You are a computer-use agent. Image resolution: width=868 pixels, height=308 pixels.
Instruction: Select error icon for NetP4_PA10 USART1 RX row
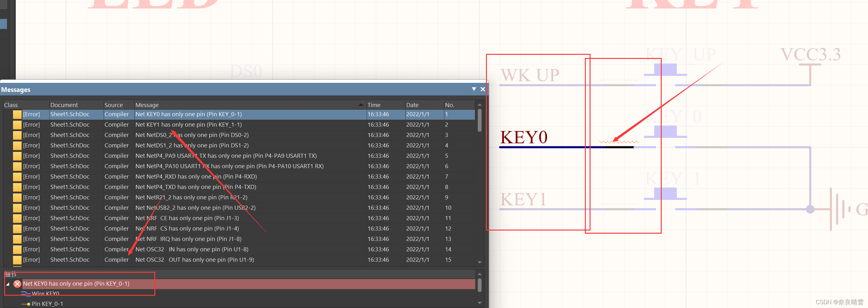click(x=17, y=167)
